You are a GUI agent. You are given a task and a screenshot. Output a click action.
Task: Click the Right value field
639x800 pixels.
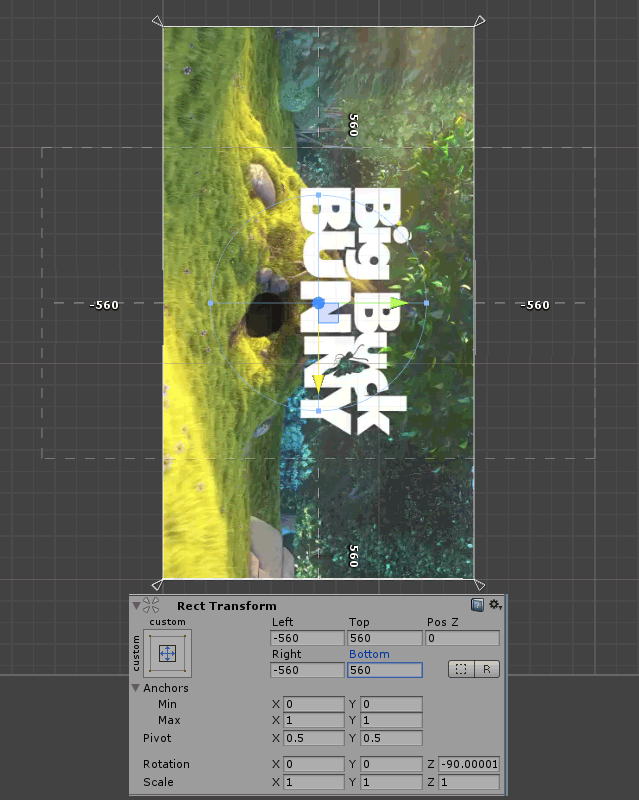tap(307, 670)
